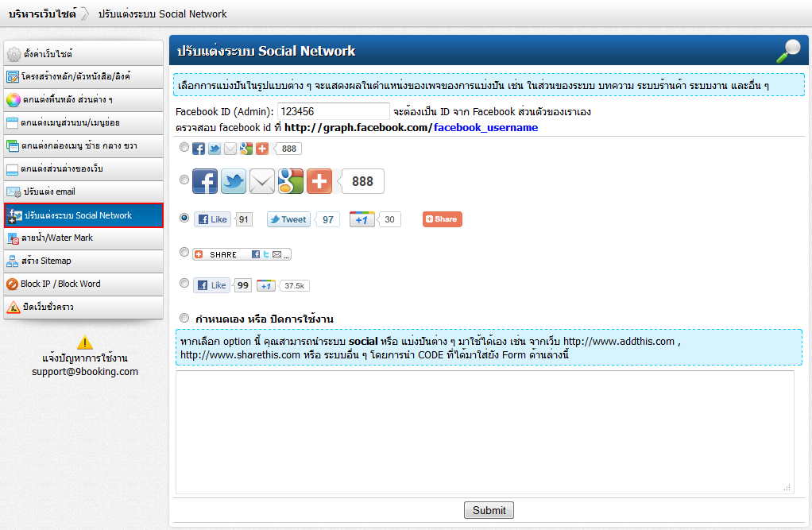
Task: Click the support@9booking.com text
Action: coord(85,371)
